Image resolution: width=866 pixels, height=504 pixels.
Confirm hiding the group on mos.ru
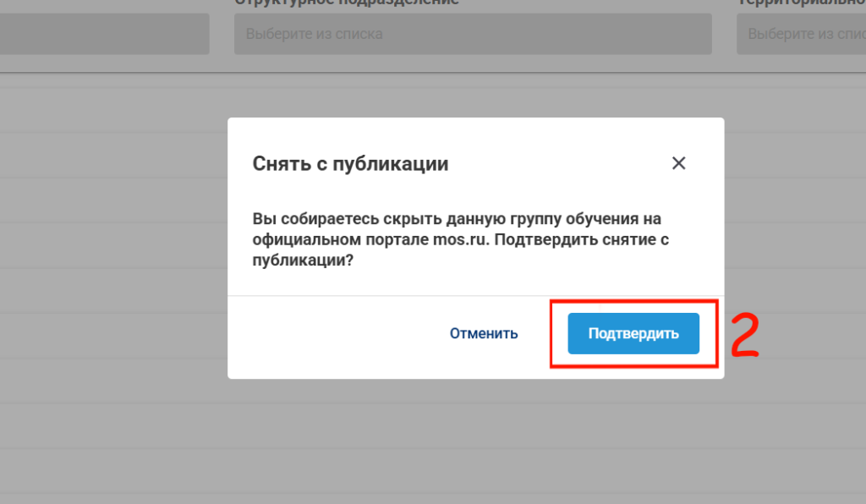pos(633,333)
